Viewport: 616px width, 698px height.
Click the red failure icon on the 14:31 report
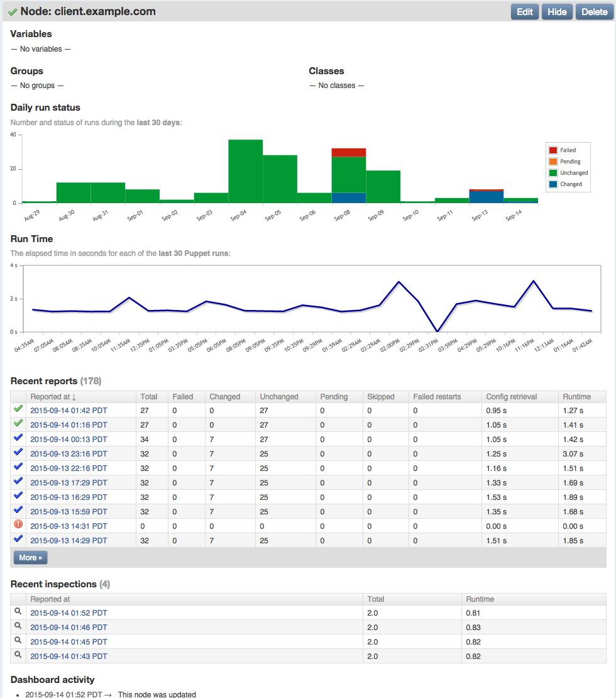click(x=18, y=524)
